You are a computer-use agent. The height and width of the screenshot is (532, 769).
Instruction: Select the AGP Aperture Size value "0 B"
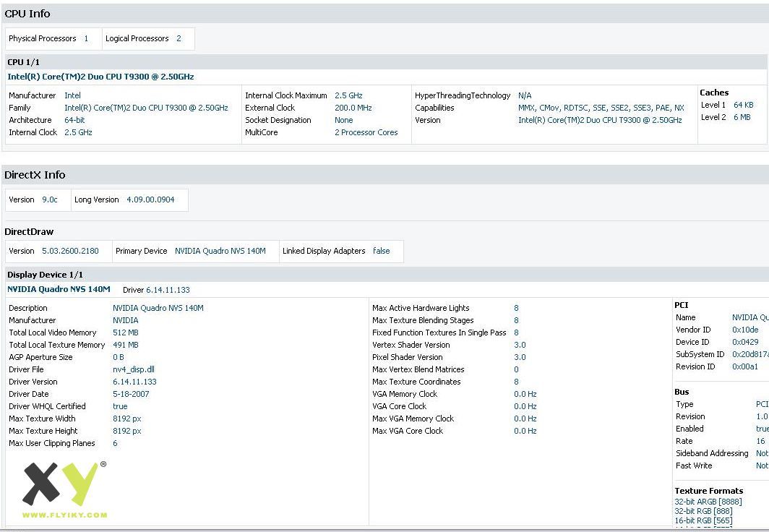tap(119, 357)
